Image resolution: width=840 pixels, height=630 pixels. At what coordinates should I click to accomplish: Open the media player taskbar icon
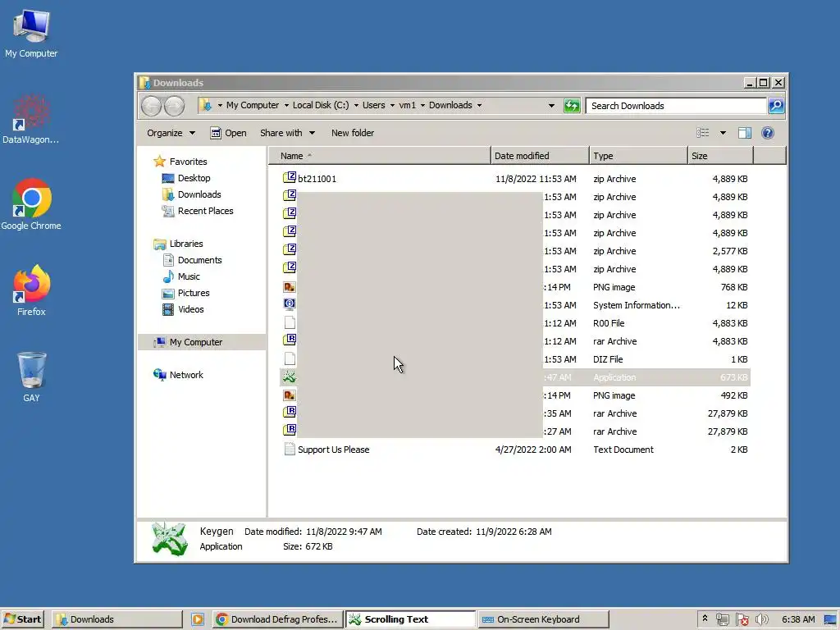[197, 619]
